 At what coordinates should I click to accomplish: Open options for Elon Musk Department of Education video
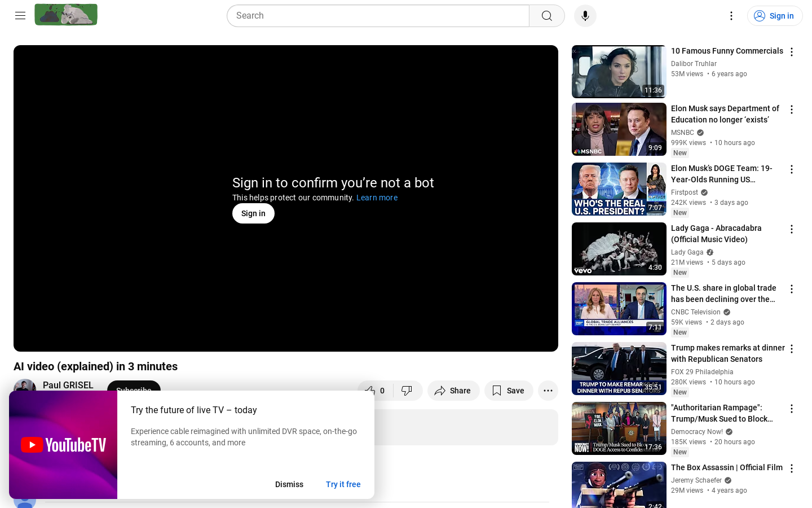coord(792,110)
